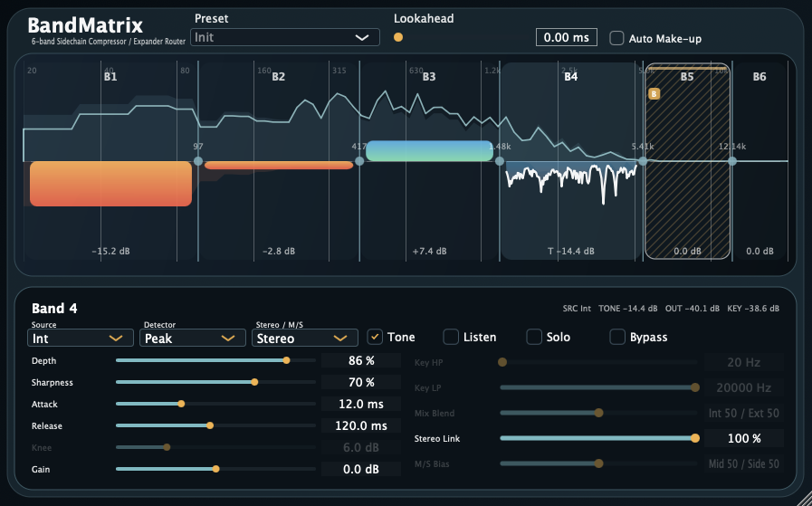Select the B3 band label
812x506 pixels.
[429, 77]
